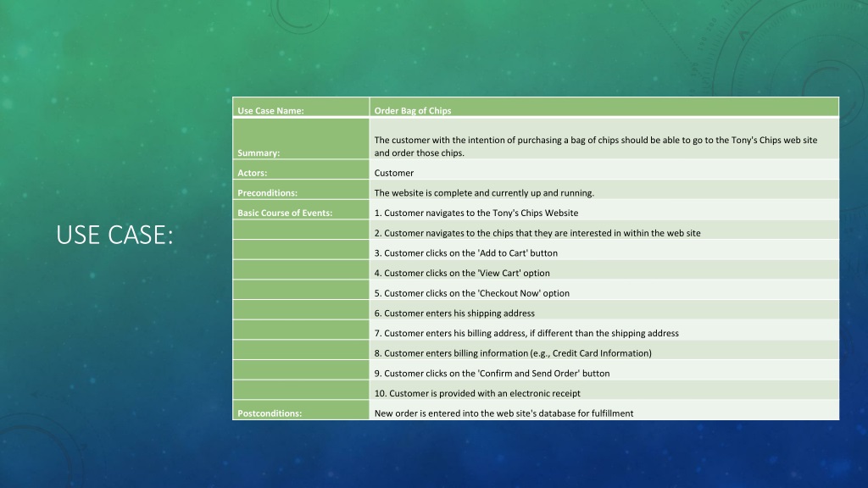
Task: Select step 3 'Add to Cart' button row
Action: pos(604,250)
